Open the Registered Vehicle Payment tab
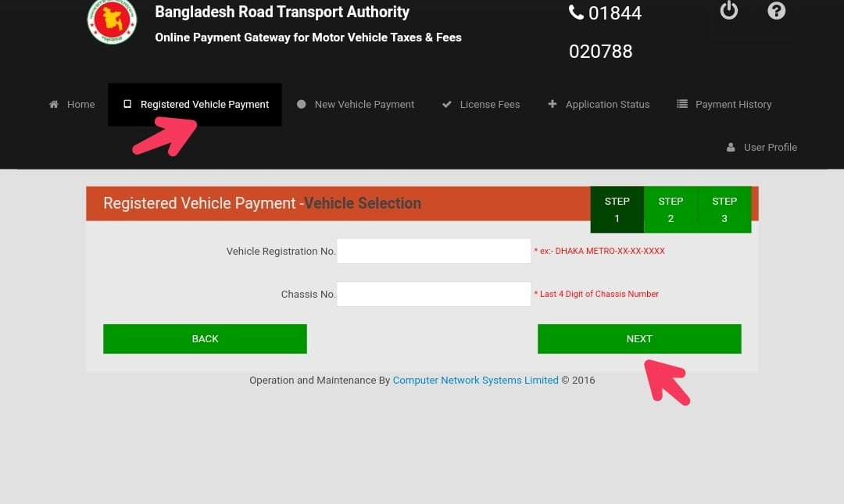The height and width of the screenshot is (504, 844). (x=195, y=105)
